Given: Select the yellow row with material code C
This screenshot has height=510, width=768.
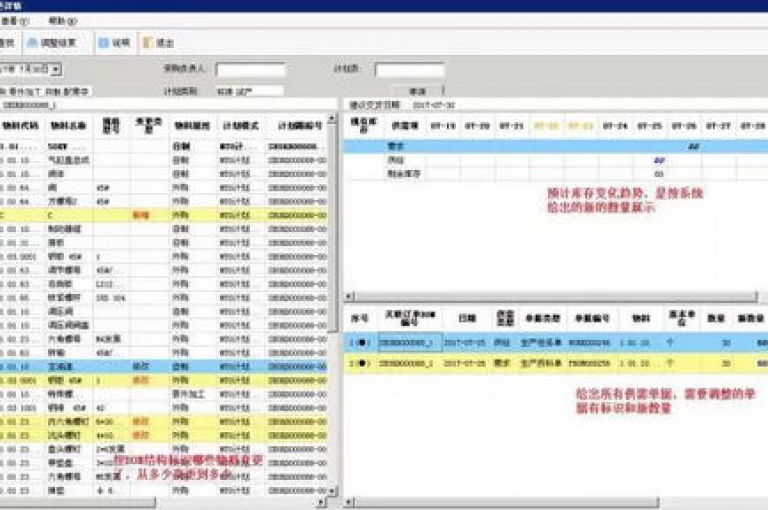Looking at the screenshot, I should (164, 215).
